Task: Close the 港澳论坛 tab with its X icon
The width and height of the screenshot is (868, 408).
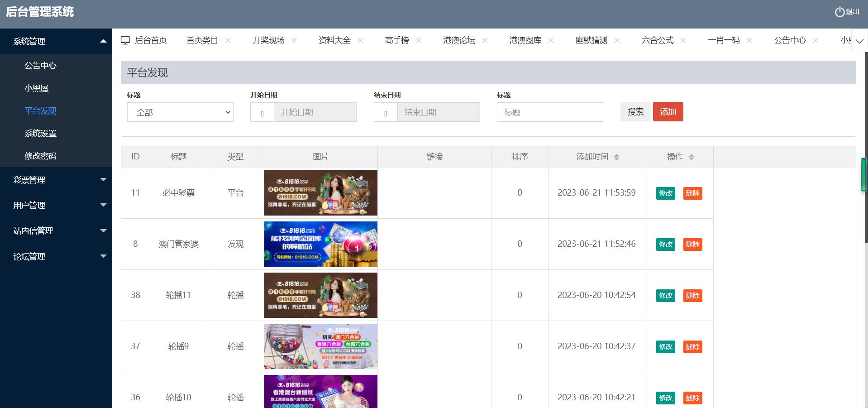Action: click(485, 40)
